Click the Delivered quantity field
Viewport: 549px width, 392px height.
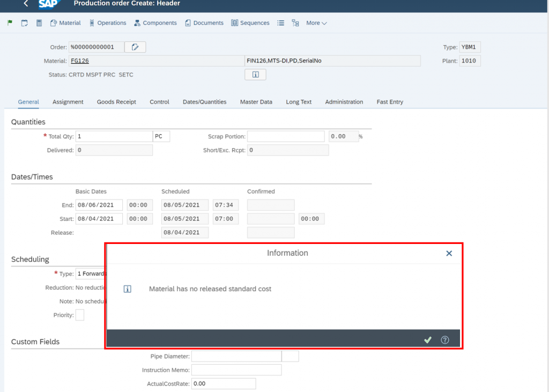(114, 150)
